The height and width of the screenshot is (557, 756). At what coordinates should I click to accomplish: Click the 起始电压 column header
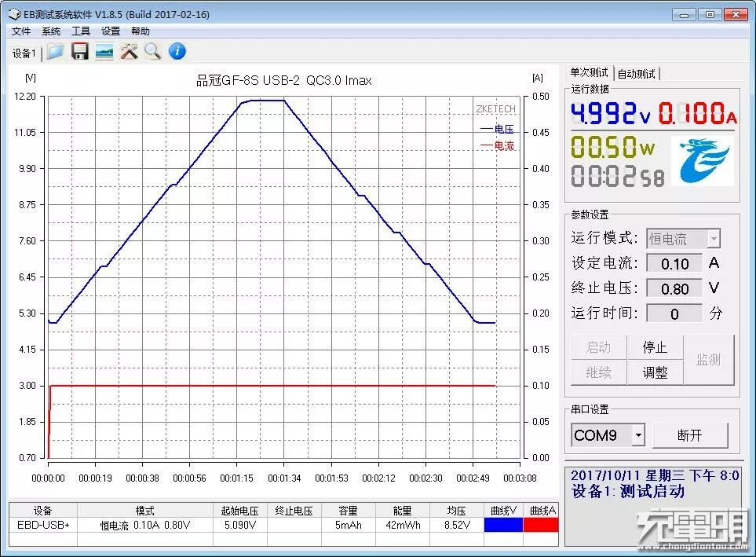point(240,511)
